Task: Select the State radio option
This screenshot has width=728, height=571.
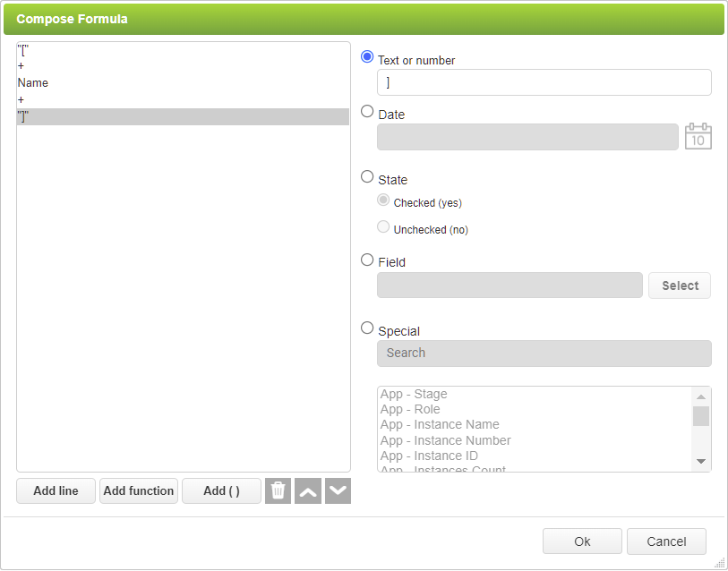Action: coord(367,177)
